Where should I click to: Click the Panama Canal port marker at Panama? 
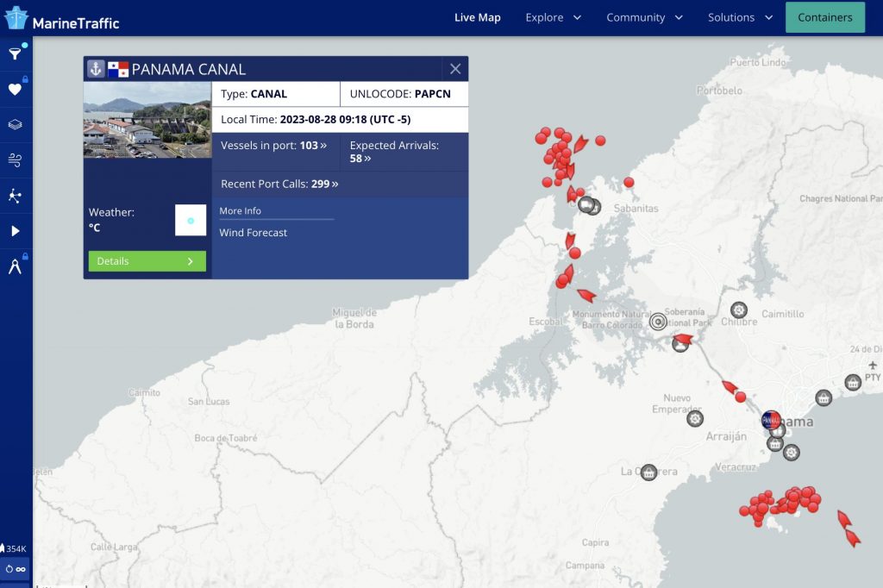tap(771, 420)
